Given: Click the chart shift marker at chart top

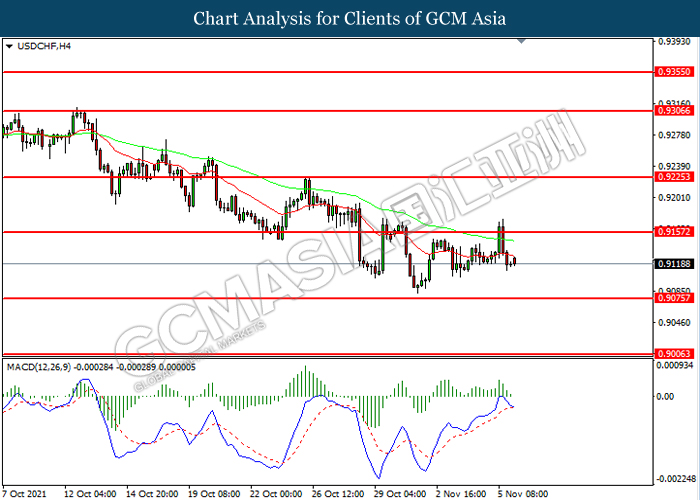Looking at the screenshot, I should 522,42.
